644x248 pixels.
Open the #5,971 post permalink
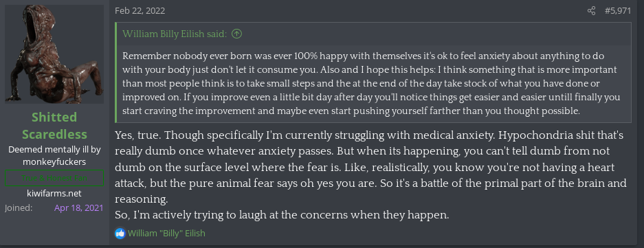coord(617,11)
